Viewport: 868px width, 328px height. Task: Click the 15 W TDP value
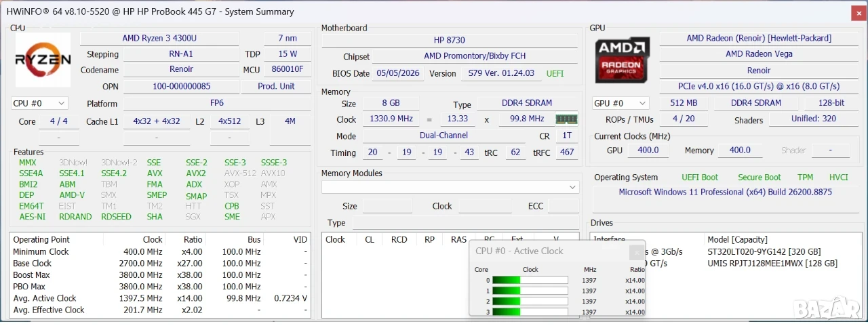(x=288, y=54)
